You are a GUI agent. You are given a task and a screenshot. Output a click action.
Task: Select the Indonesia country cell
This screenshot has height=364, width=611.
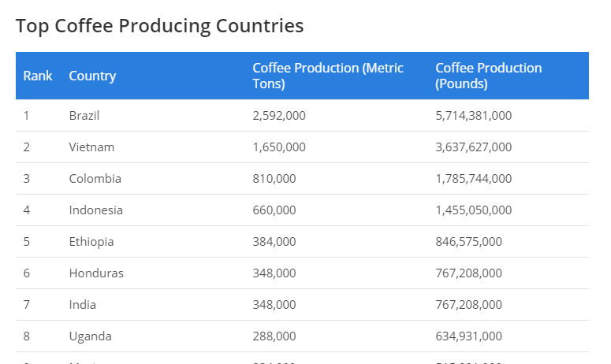tap(96, 210)
